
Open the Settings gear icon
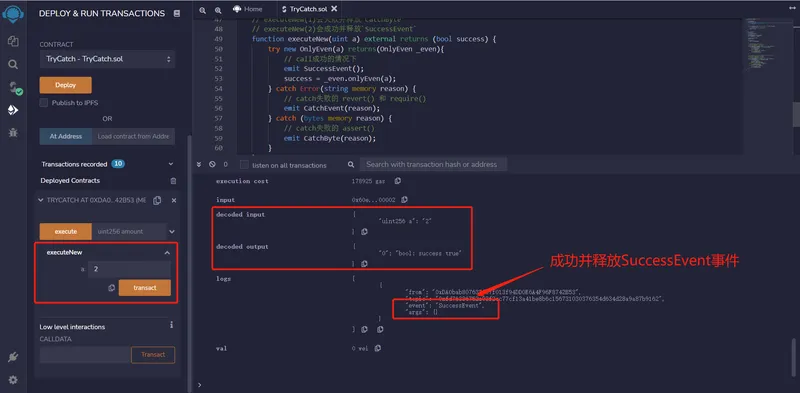(x=13, y=380)
